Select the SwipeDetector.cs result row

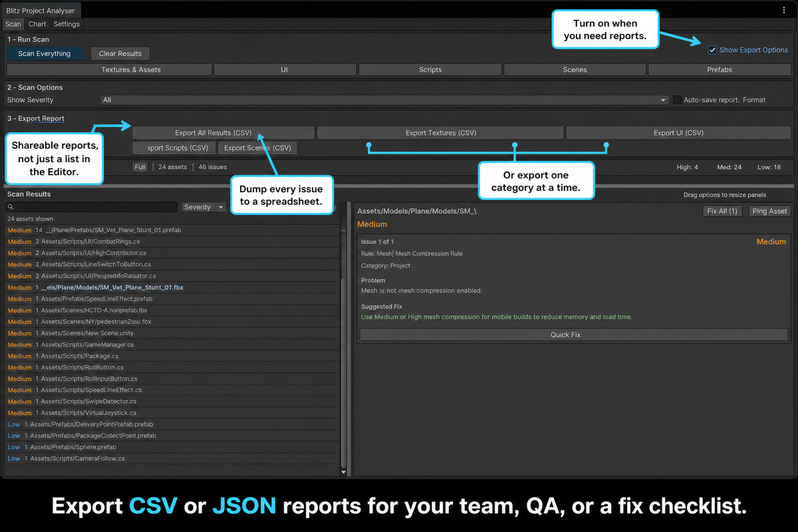point(172,401)
